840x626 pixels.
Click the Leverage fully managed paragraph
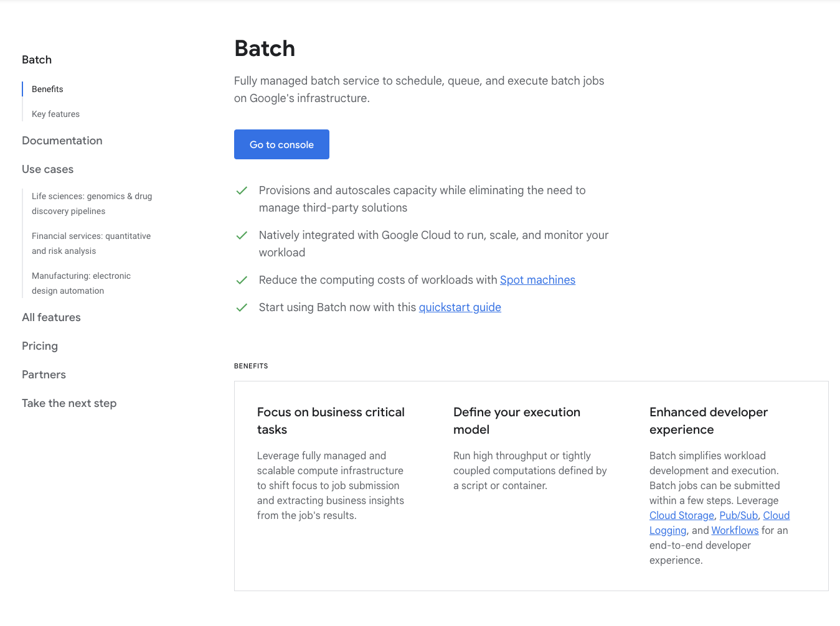(x=331, y=485)
